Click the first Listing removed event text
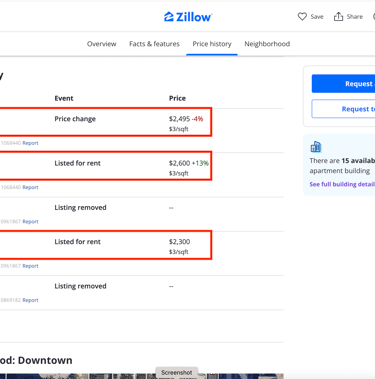 80,208
